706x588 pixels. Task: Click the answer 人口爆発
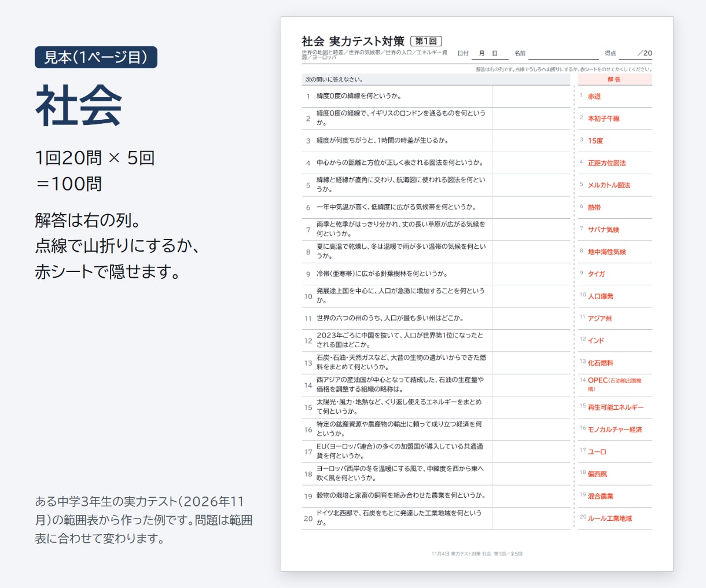(x=601, y=296)
